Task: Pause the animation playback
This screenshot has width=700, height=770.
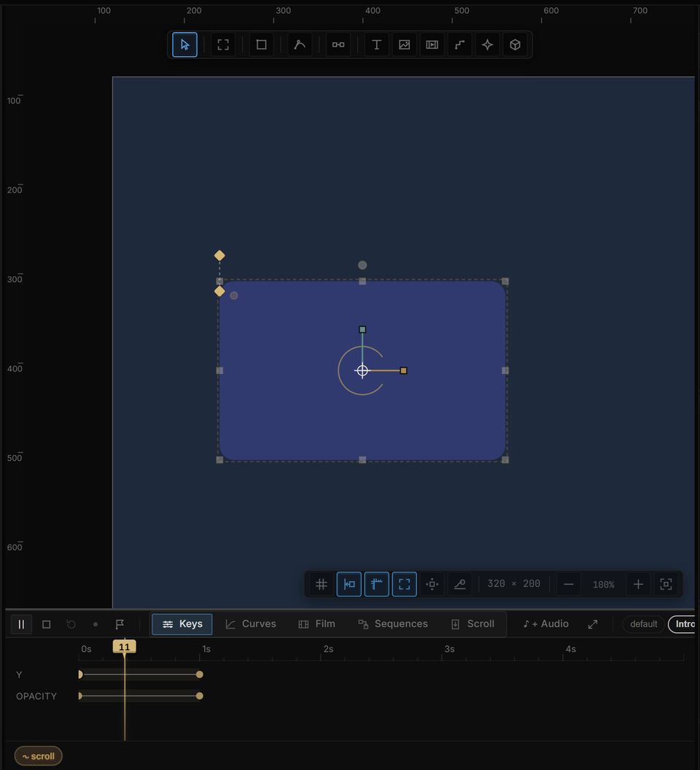Action: pos(21,624)
